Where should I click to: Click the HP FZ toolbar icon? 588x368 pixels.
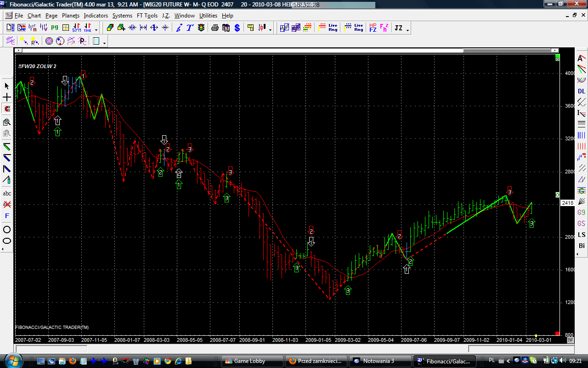tap(373, 28)
